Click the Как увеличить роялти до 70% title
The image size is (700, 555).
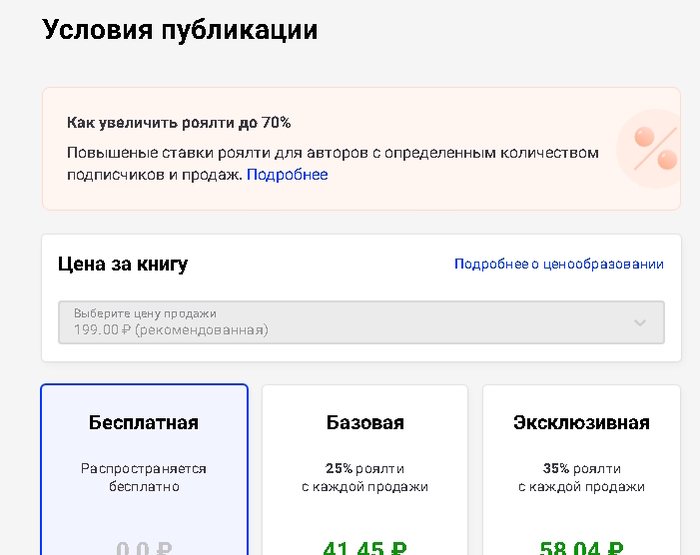pyautogui.click(x=179, y=123)
